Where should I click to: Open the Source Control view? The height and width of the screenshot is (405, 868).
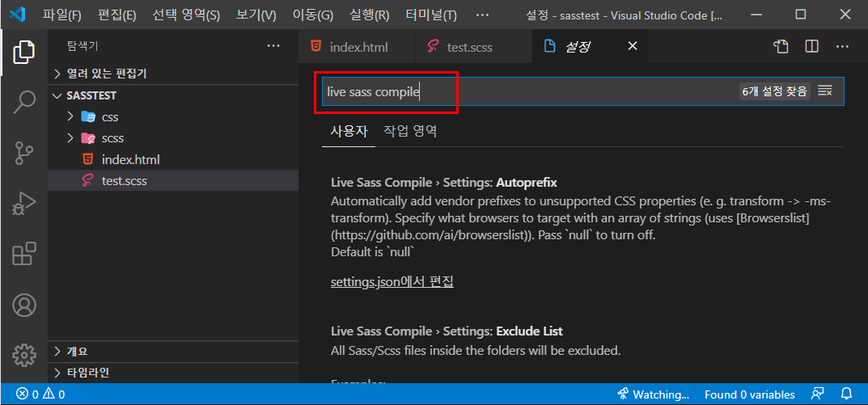pos(23,154)
